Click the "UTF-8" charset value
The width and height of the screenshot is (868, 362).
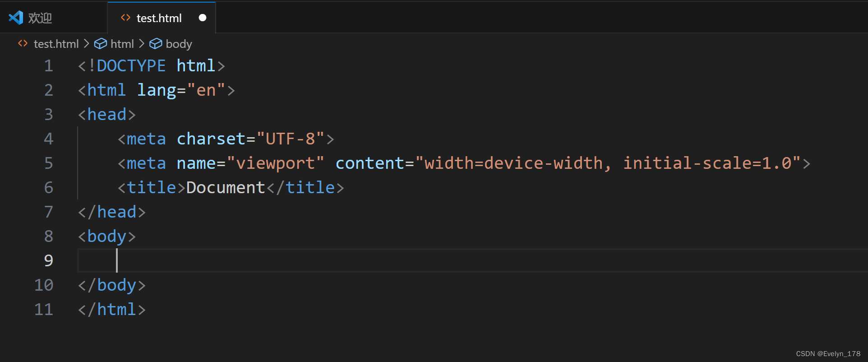click(291, 139)
